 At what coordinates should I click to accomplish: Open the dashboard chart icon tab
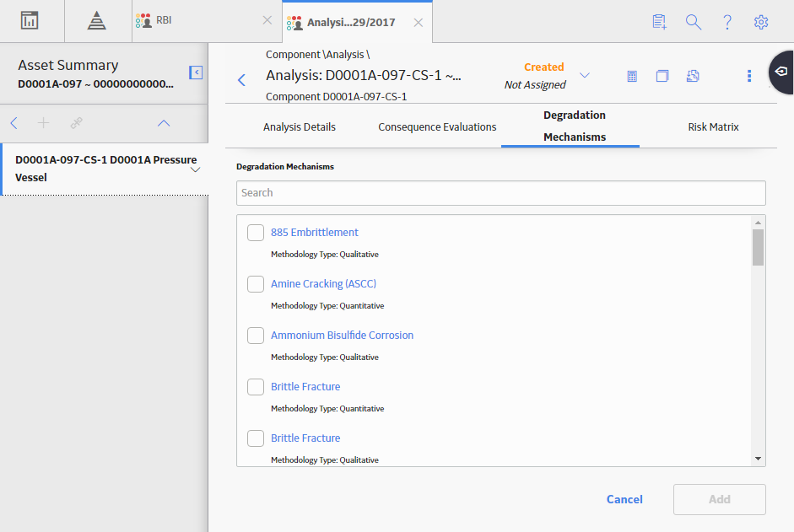(30, 21)
